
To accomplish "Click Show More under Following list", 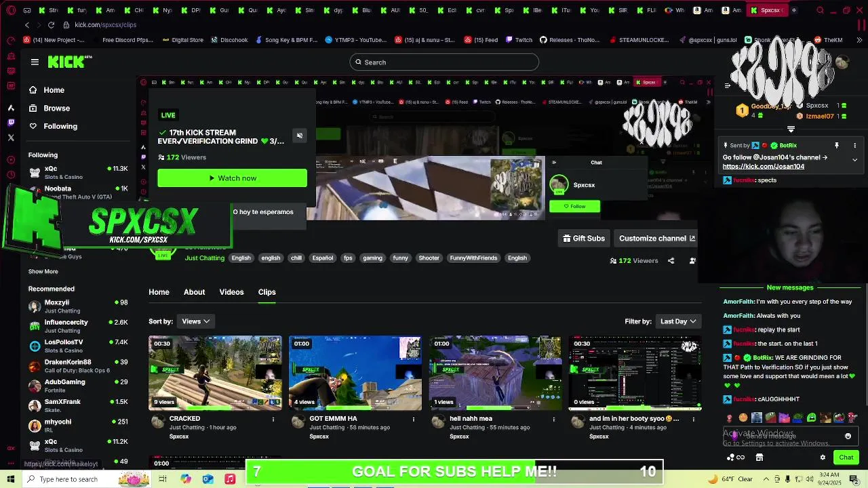I will (43, 272).
